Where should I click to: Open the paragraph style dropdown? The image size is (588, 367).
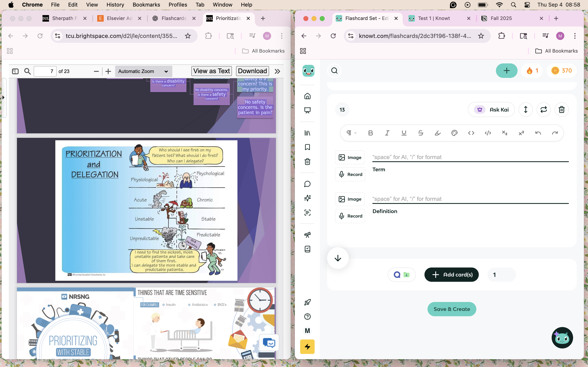[351, 133]
